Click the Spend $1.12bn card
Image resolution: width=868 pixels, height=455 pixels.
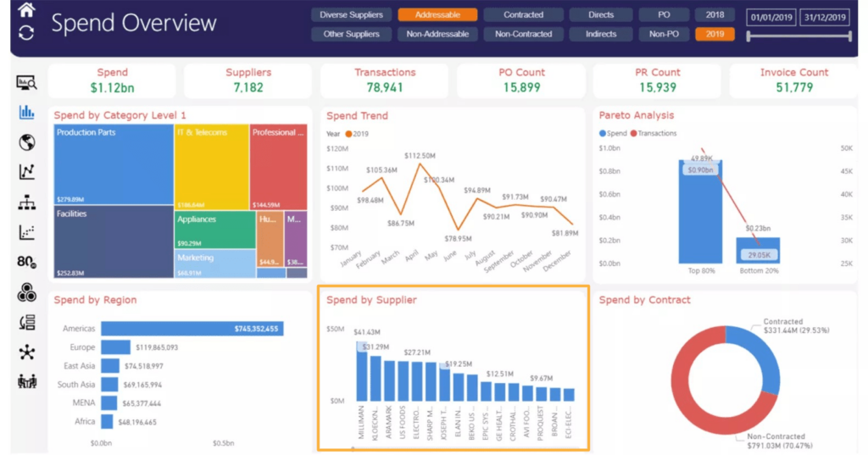click(113, 80)
